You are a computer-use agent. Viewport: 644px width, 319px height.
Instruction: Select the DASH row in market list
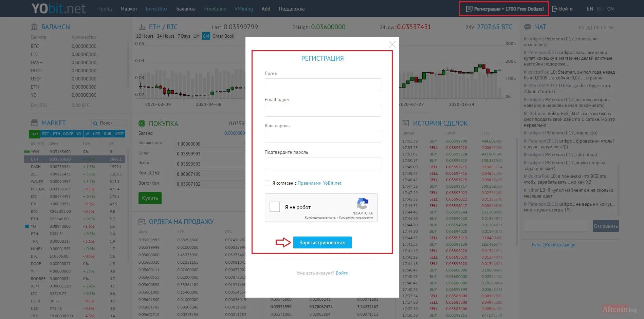point(74,167)
